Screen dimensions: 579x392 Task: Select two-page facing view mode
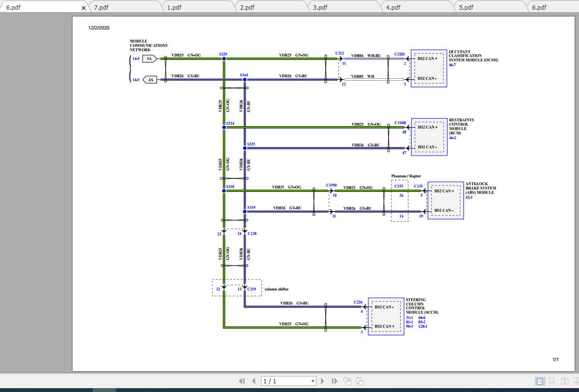tap(565, 381)
